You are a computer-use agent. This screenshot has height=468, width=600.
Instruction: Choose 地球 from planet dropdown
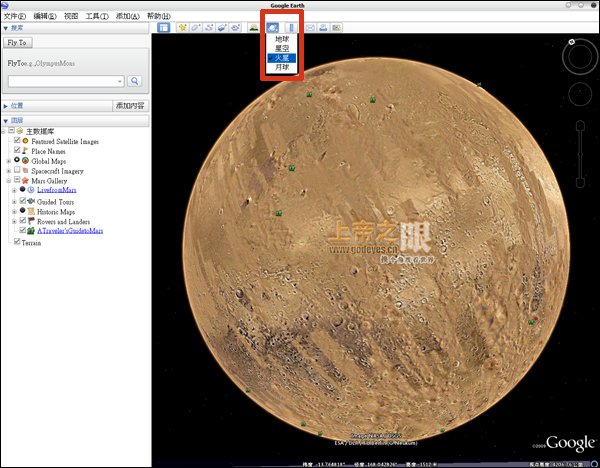[x=282, y=39]
